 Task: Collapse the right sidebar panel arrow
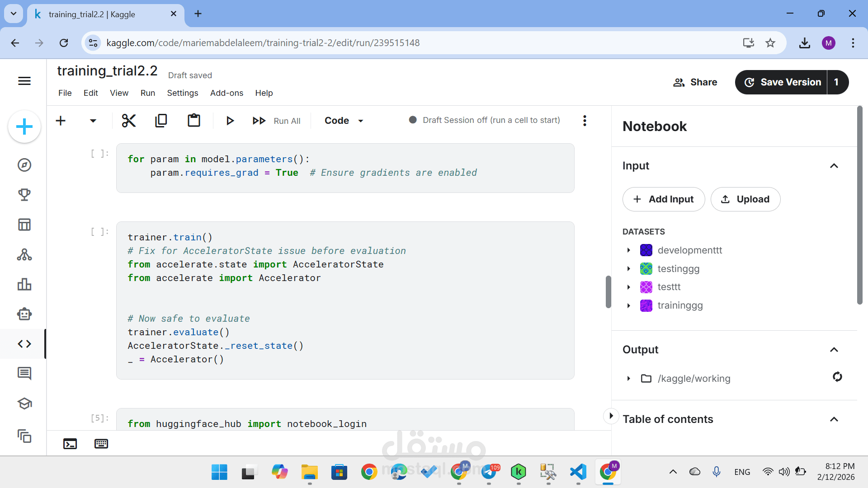click(x=611, y=416)
